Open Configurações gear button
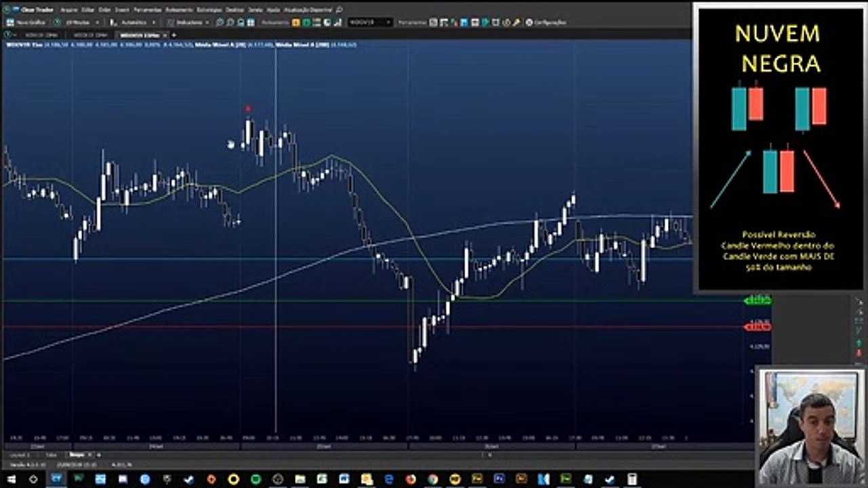 click(546, 22)
